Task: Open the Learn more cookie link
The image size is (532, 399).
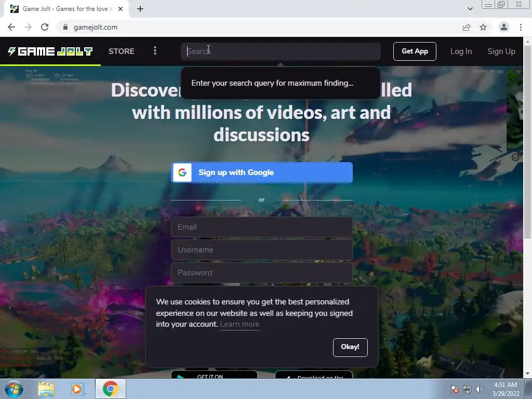Action: pos(240,324)
